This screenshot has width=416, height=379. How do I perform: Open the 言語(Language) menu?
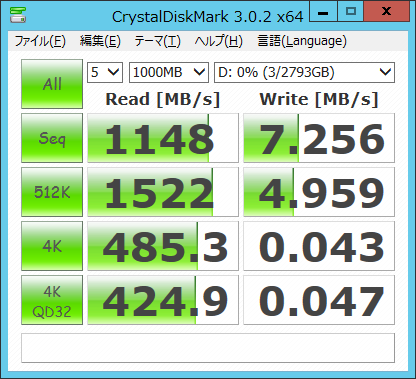[302, 41]
